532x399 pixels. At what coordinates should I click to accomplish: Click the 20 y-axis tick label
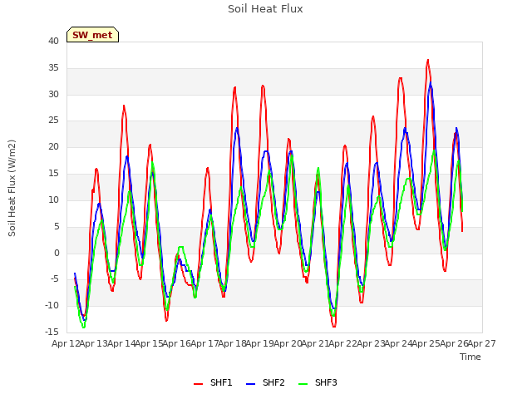pyautogui.click(x=53, y=147)
